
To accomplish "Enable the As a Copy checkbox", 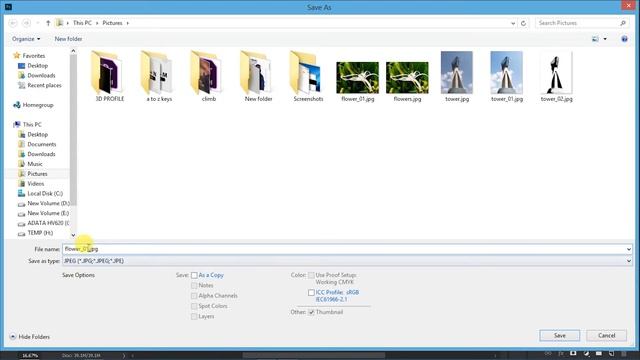I will click(x=194, y=276).
